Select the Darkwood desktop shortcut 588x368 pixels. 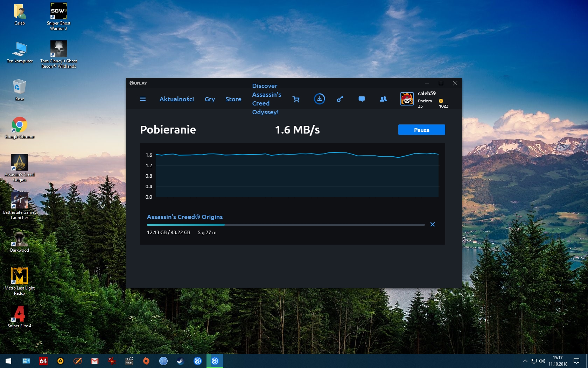coord(20,241)
